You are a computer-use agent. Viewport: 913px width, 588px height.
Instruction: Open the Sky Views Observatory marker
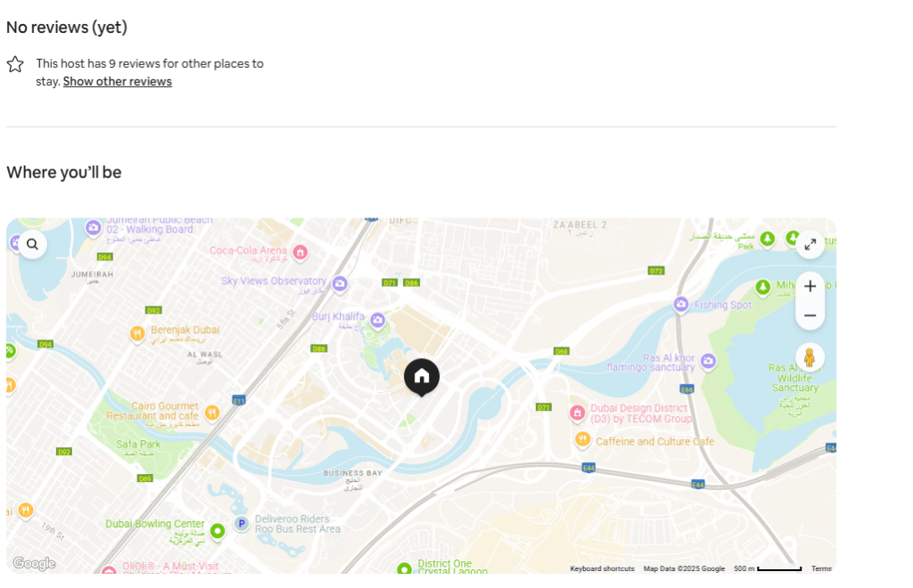tap(340, 283)
